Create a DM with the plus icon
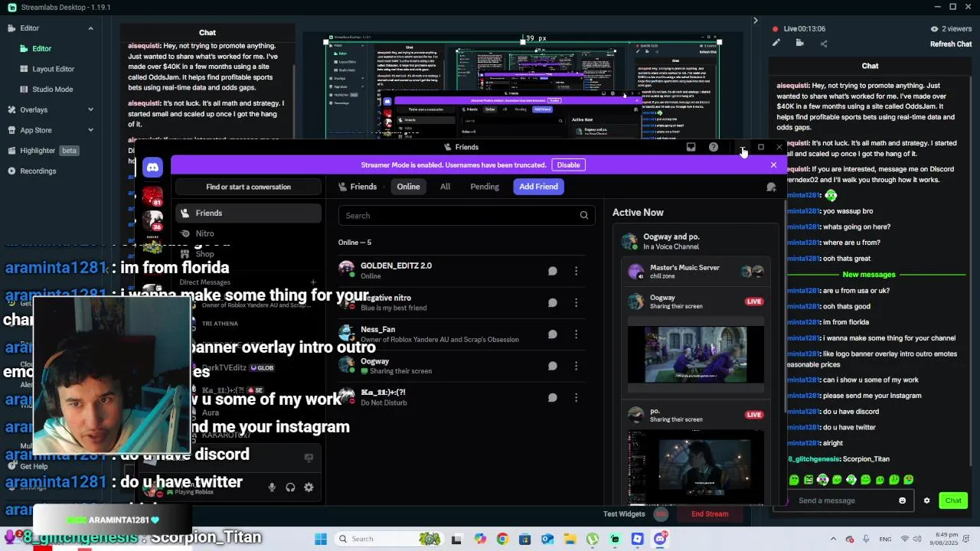 click(x=313, y=282)
